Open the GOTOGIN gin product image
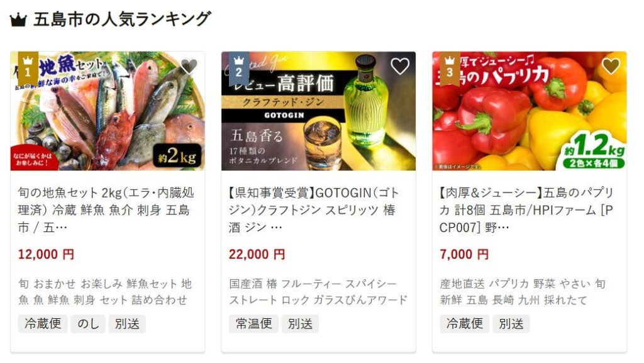This screenshot has width=644, height=363. 318,111
